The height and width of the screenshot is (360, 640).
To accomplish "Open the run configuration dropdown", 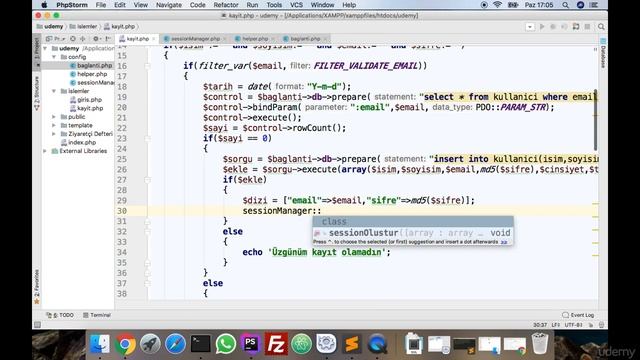I will 530,27.
